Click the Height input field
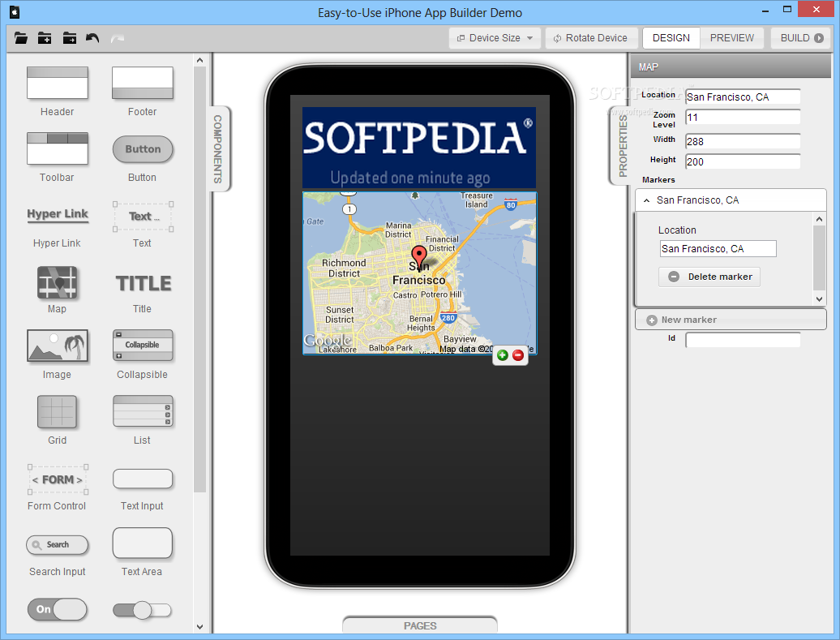 pyautogui.click(x=743, y=161)
